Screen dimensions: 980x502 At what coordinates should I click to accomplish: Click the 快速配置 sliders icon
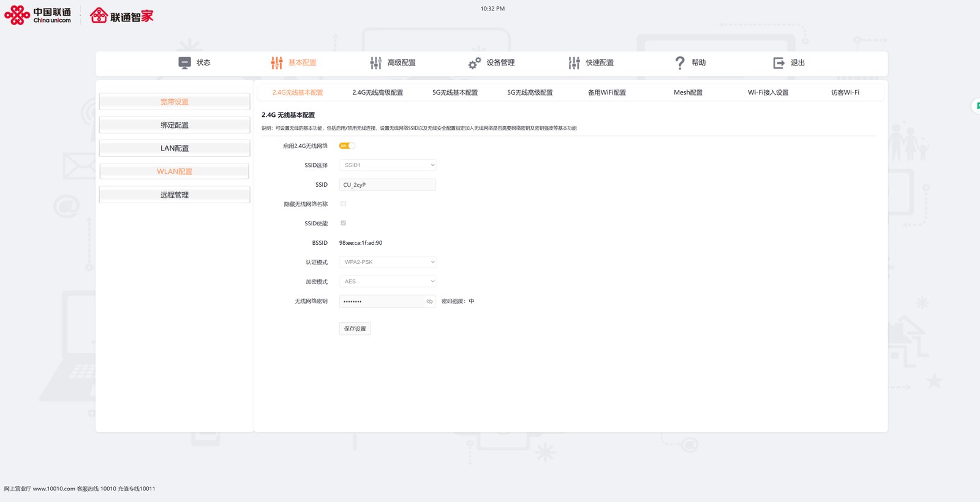[x=574, y=62]
